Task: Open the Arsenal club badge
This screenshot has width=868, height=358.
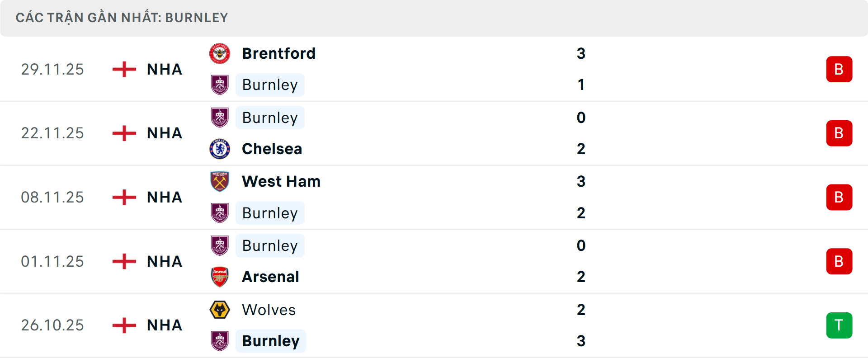Action: 220,277
